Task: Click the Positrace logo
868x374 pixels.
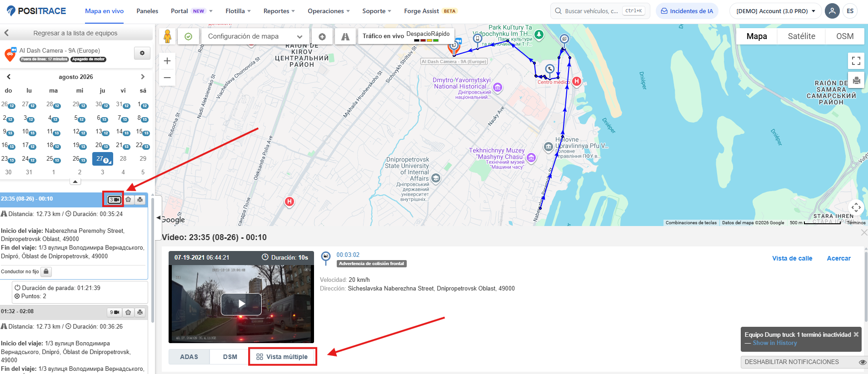Action: (x=37, y=11)
